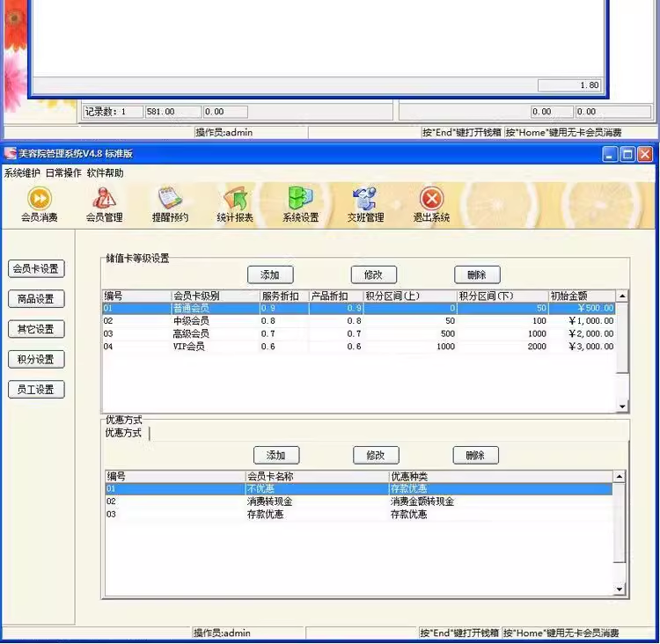Select the 中级会员 row

[359, 321]
